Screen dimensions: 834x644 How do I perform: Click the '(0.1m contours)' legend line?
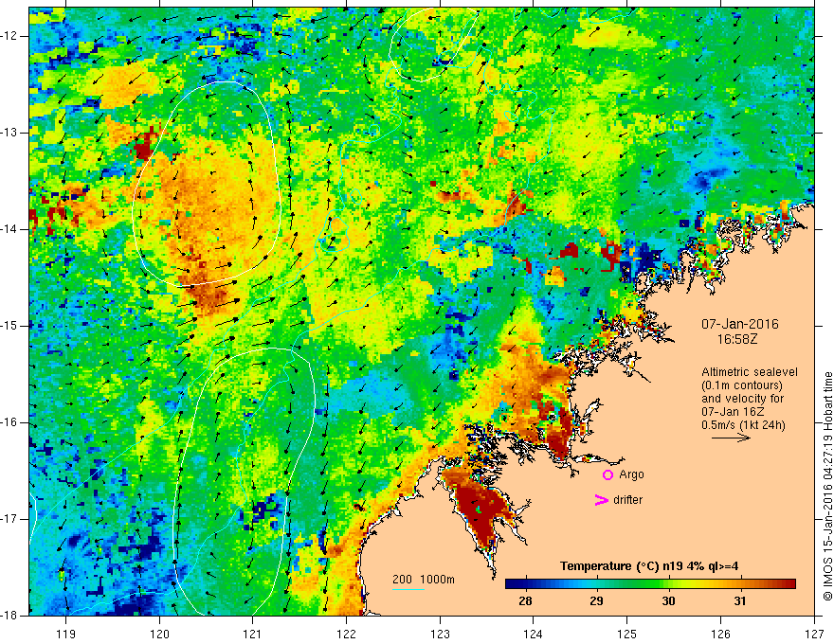point(741,385)
